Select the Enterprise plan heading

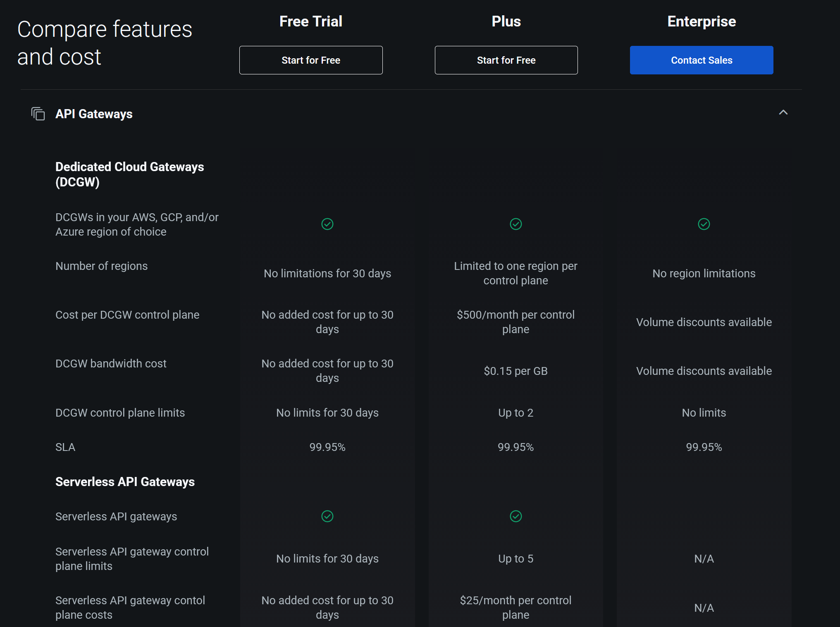701,21
